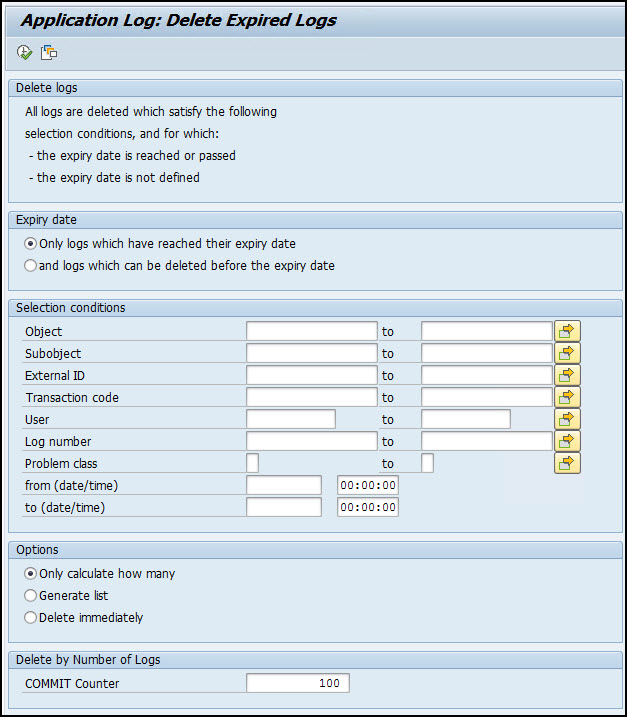Choose 'Only calculate how many' option

30,573
